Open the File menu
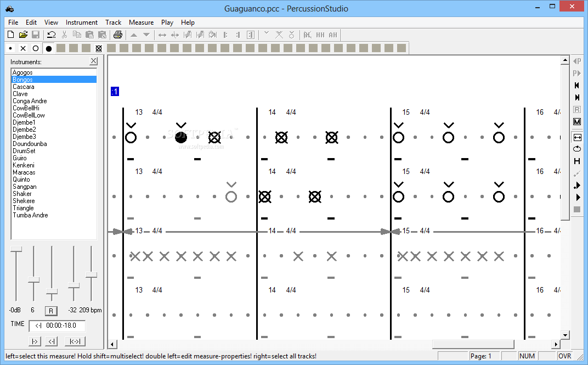The height and width of the screenshot is (365, 588). pyautogui.click(x=13, y=23)
